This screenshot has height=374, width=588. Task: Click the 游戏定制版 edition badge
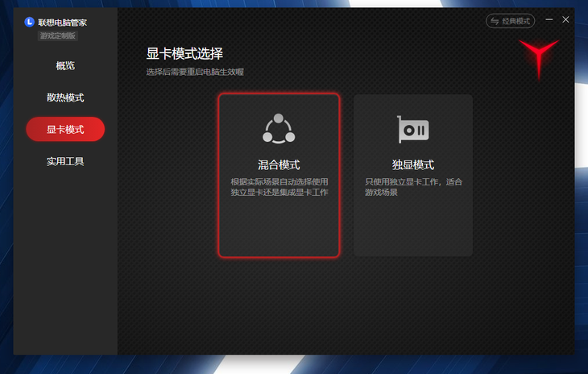coord(59,35)
